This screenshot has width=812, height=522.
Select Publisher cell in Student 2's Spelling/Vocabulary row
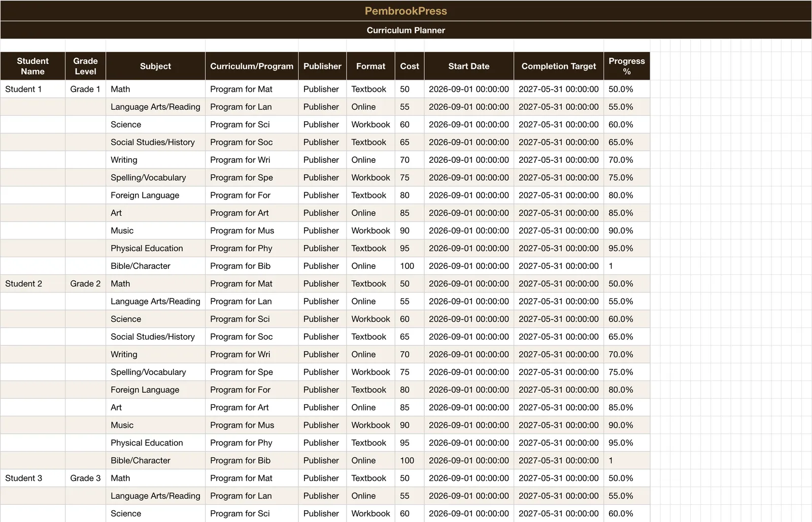pos(322,372)
